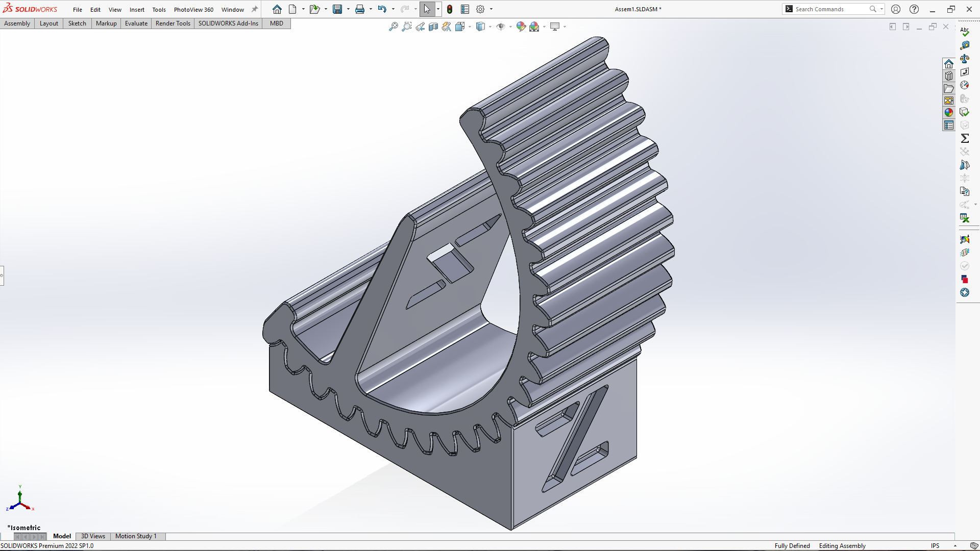Expand the View Orientation dropdown arrow

[x=470, y=27]
